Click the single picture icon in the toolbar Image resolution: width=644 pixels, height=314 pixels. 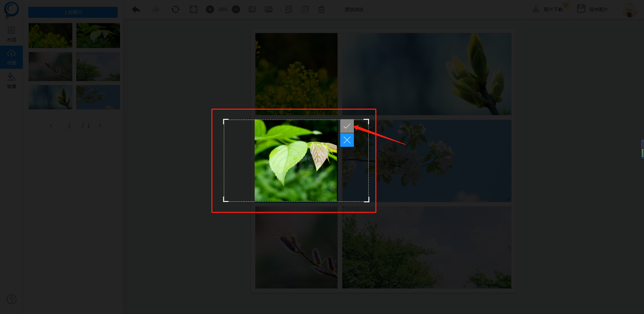[252, 10]
